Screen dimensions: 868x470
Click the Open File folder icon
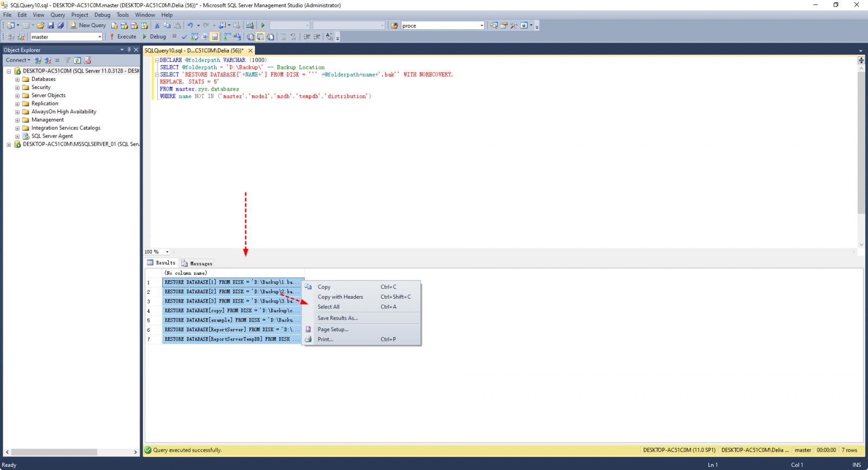click(41, 25)
